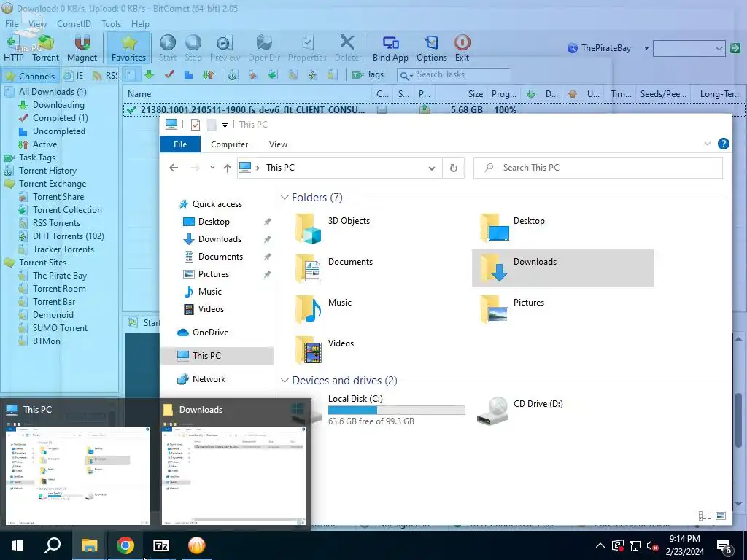Click Properties checkmark icon in Explorer title bar
Screen dimensions: 747x560
point(196,125)
